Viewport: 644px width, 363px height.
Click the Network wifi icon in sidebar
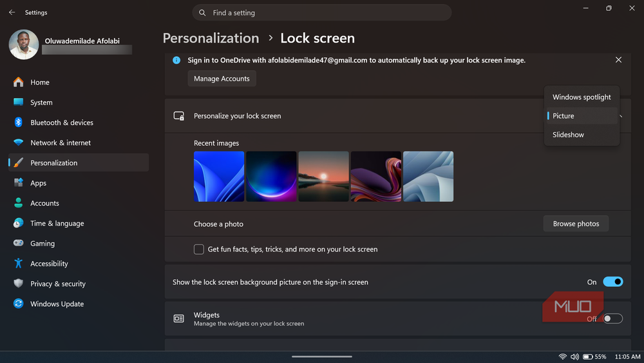click(x=18, y=142)
